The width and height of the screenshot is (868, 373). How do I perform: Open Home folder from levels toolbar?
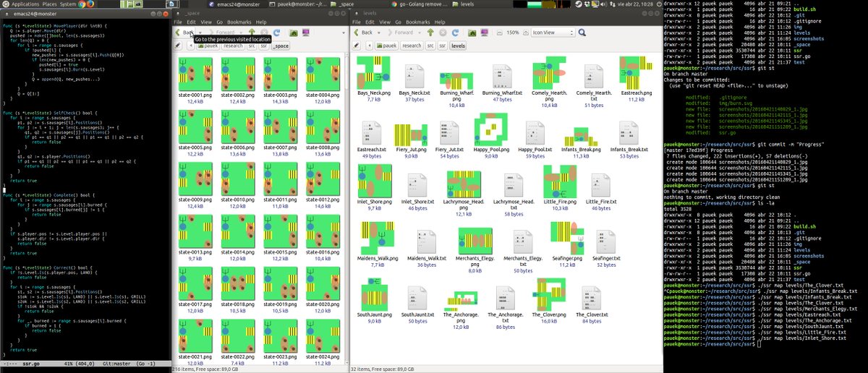(472, 33)
